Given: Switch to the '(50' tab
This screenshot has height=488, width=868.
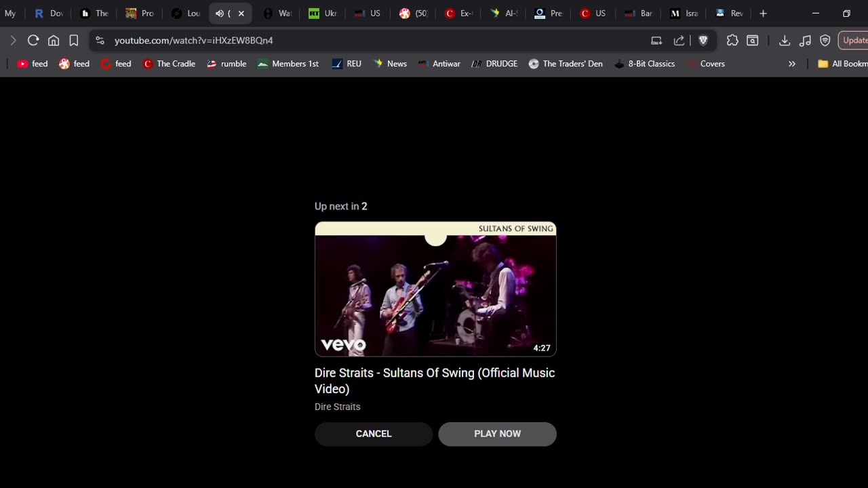Looking at the screenshot, I should [x=413, y=14].
